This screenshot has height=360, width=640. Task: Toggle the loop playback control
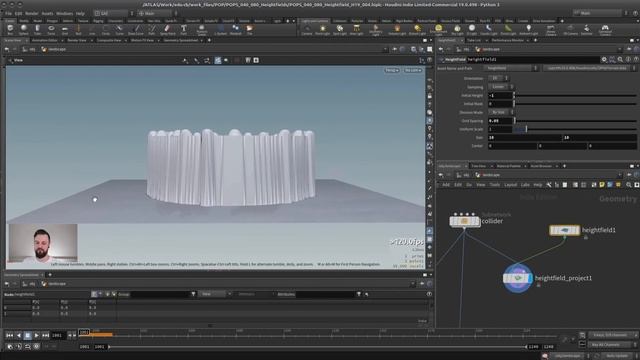pyautogui.click(x=27, y=347)
